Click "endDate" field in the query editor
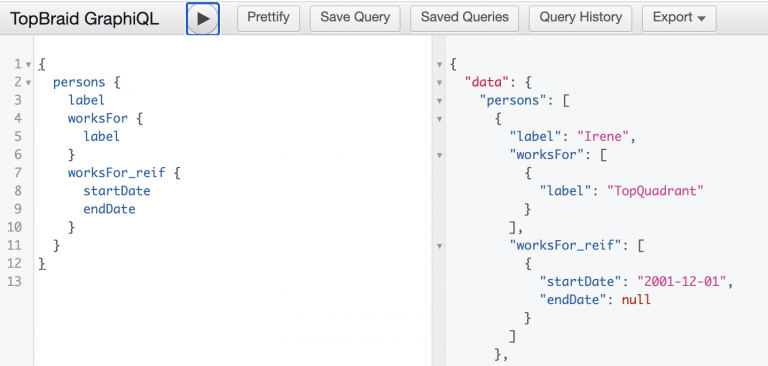This screenshot has height=366, width=768. [109, 209]
